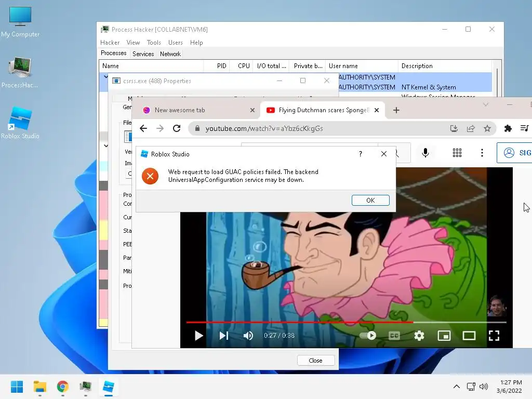Open Hacker menu in Process Hacker
Image resolution: width=532 pixels, height=399 pixels.
click(110, 43)
